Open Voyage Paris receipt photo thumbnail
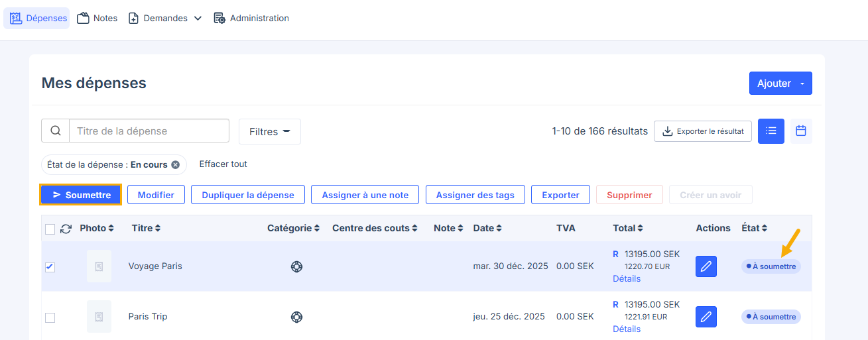This screenshot has height=340, width=868. 99,266
